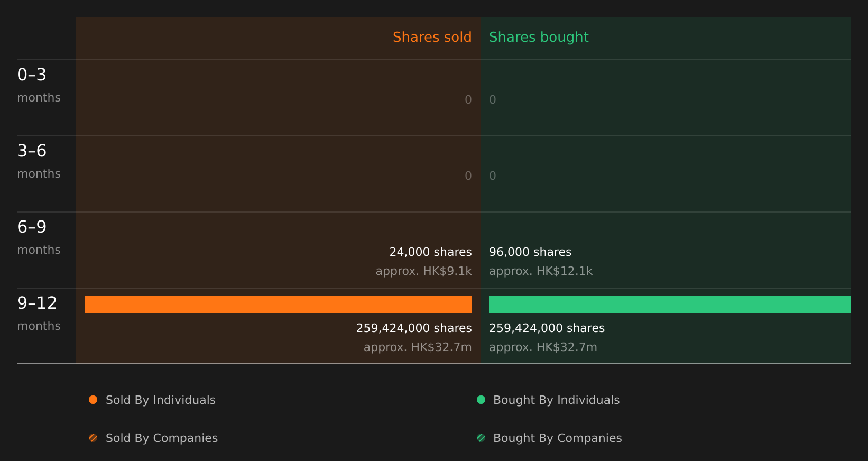This screenshot has height=461, width=868.
Task: Click 259,424,000 shares under the orange bar
Action: click(414, 328)
